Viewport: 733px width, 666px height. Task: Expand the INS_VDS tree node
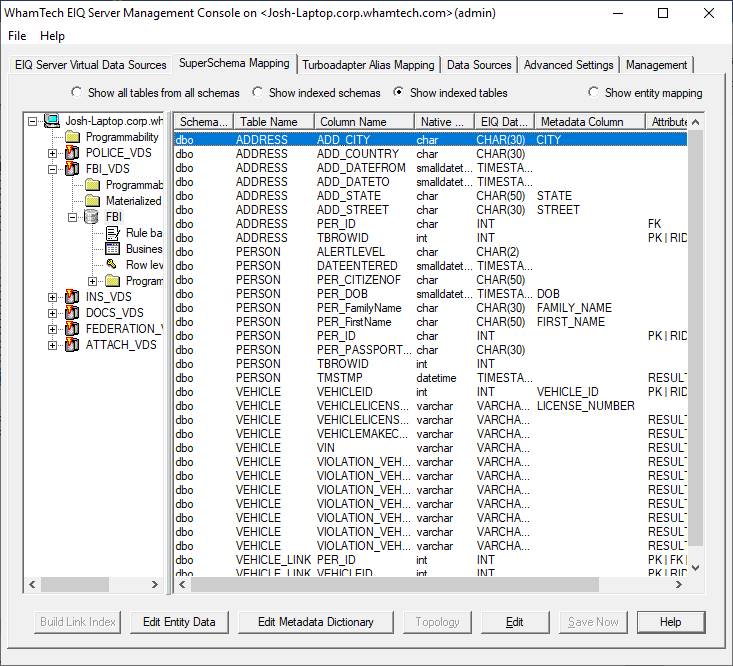52,297
